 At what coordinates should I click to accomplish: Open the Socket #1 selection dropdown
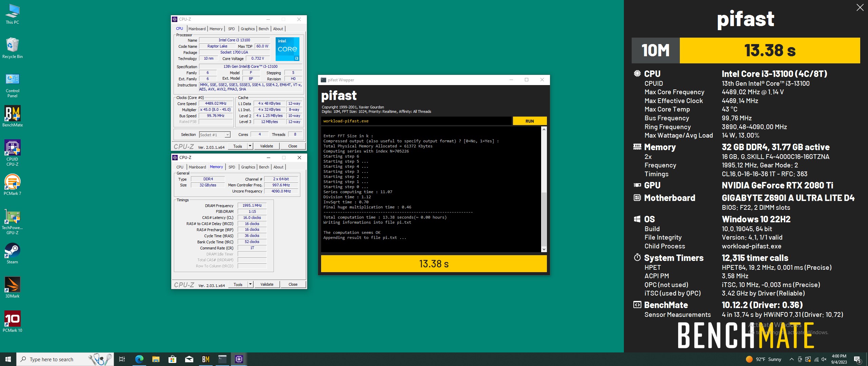click(x=215, y=135)
